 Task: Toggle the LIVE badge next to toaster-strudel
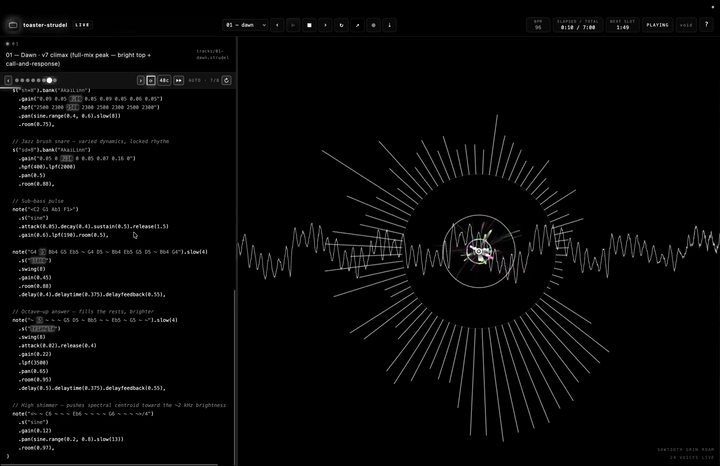click(83, 25)
